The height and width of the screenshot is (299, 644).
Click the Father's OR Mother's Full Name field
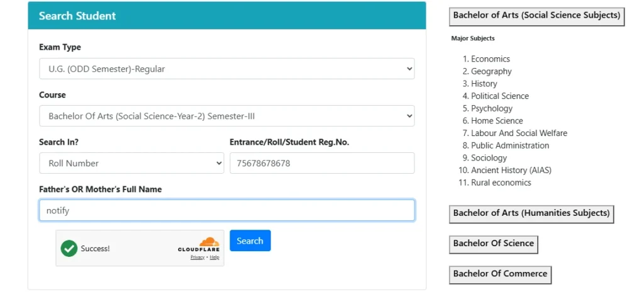(226, 211)
